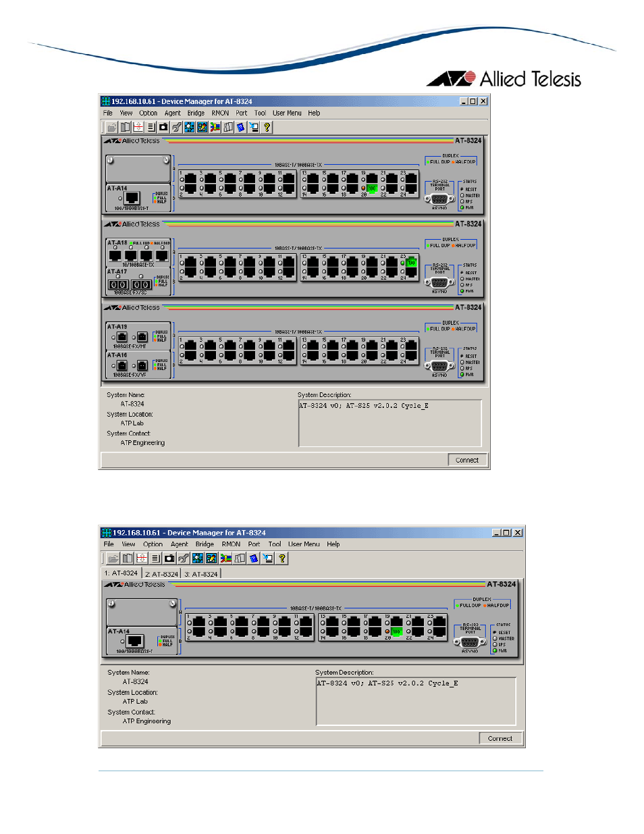Select green-lit port 23 on the second switch of the three-switch window
Screen dimensions: 644x834
pos(411,262)
